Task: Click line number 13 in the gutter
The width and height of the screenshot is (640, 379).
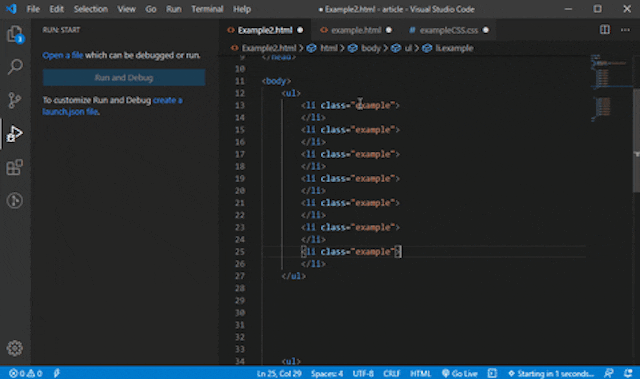Action: pos(240,105)
